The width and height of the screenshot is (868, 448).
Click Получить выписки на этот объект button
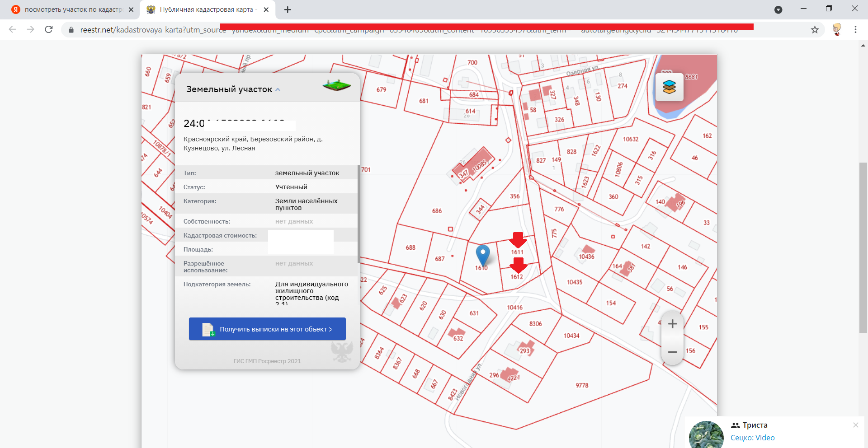point(267,329)
